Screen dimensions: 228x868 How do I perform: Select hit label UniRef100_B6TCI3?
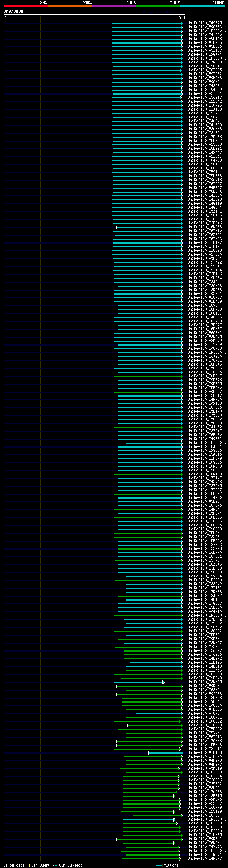(204, 737)
